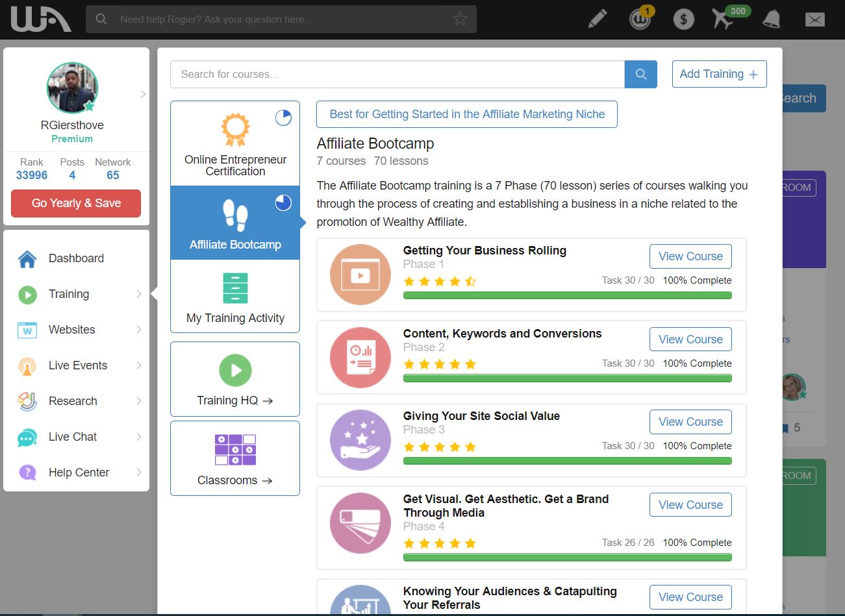Click the Search for courses input field
The height and width of the screenshot is (616, 845).
[x=397, y=74]
